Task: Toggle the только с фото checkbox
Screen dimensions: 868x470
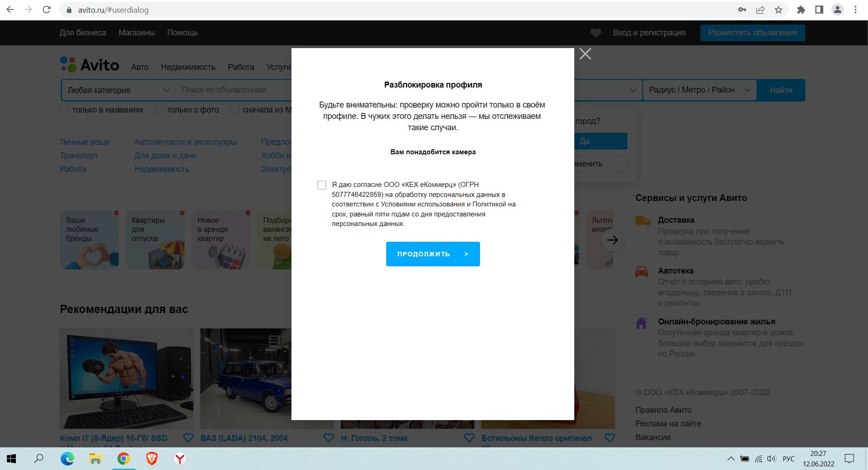Action: (x=159, y=110)
